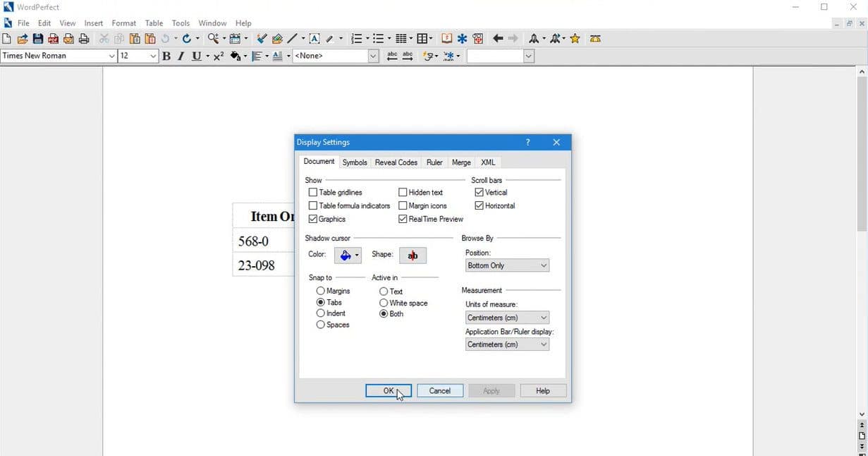Select the Underline icon

[x=197, y=56]
